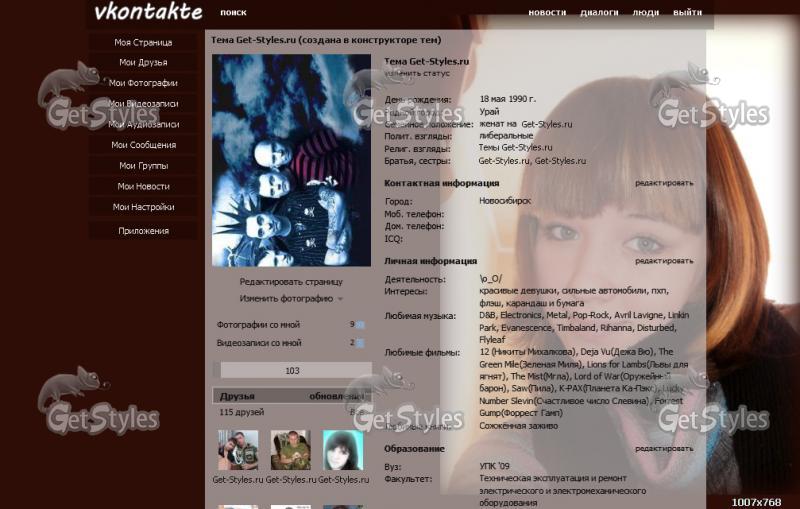Click the Сожжённая заживо book entry

(518, 426)
